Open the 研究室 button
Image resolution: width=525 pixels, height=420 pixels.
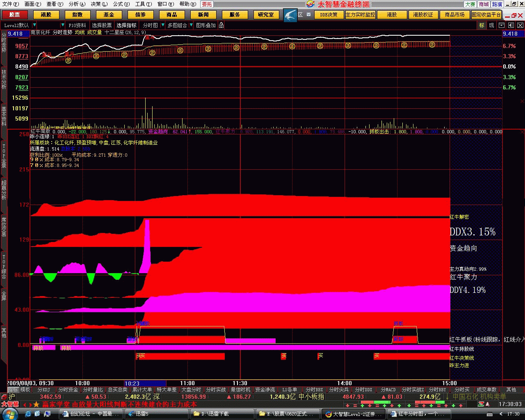point(266,15)
